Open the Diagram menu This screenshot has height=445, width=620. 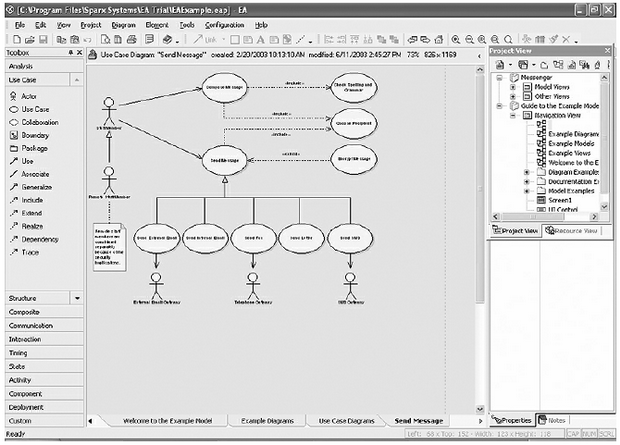point(124,23)
